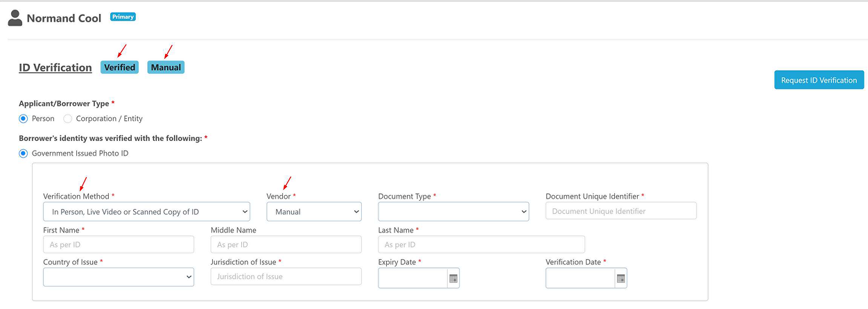
Task: Open the Expiry Date calendar picker icon
Action: point(453,278)
